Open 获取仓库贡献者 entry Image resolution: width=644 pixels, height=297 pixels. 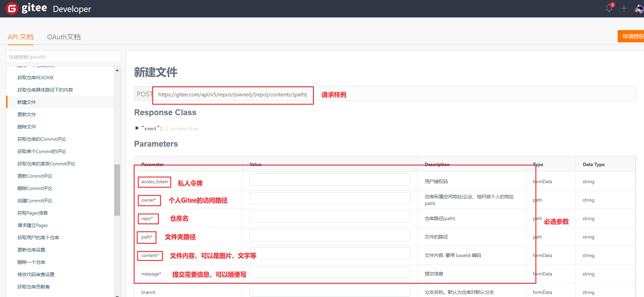pos(34,287)
